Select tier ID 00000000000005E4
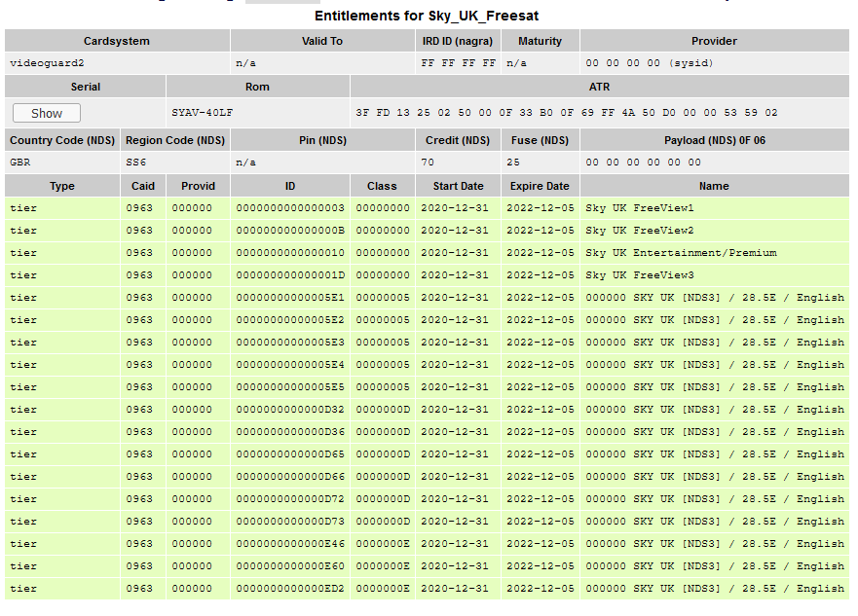The image size is (858, 616). [x=290, y=365]
